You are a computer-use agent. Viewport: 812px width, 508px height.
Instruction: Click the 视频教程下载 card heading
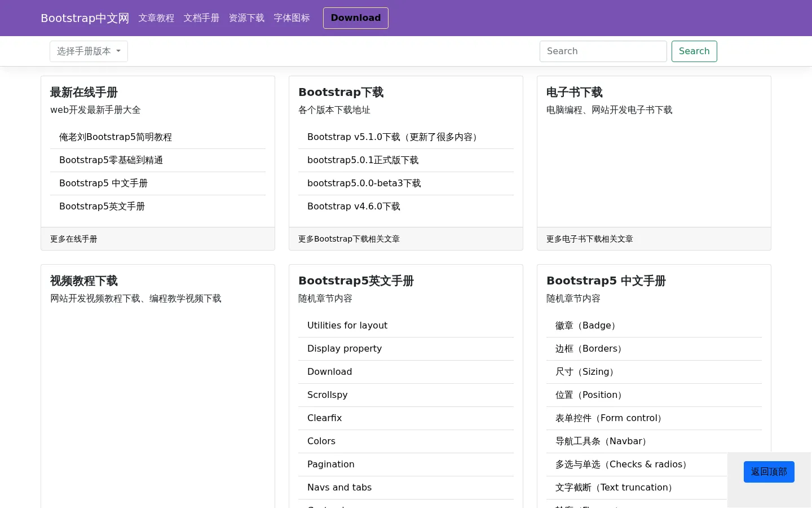tap(84, 281)
